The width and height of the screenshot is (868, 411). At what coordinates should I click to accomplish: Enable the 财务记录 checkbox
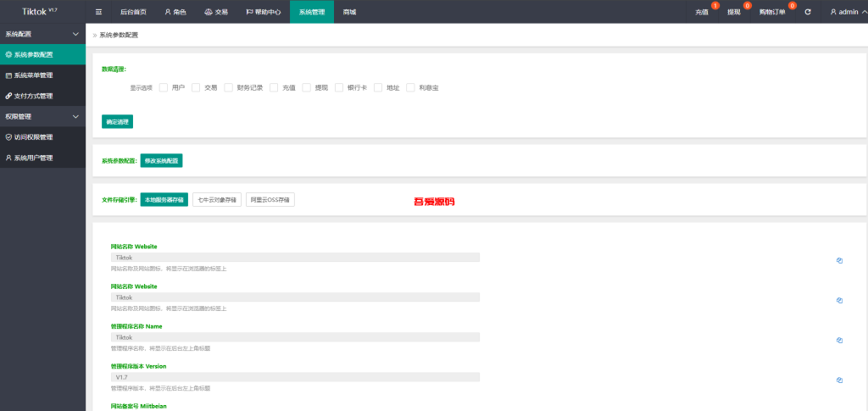click(229, 87)
